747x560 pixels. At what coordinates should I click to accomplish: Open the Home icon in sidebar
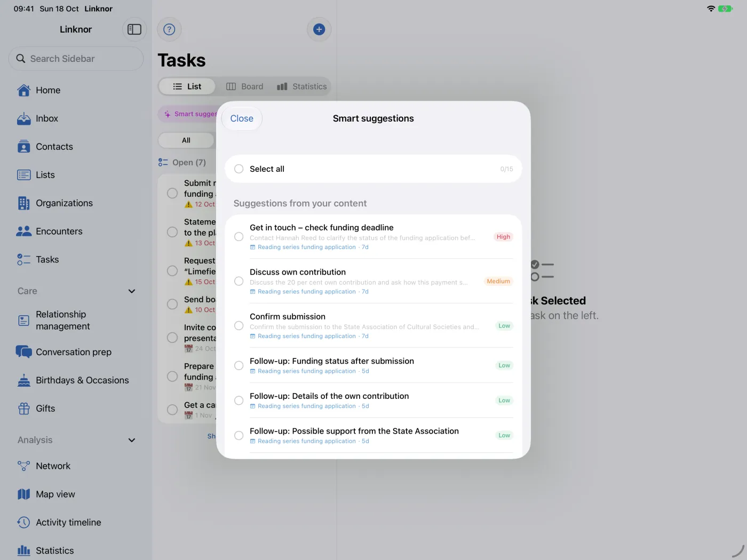click(24, 90)
